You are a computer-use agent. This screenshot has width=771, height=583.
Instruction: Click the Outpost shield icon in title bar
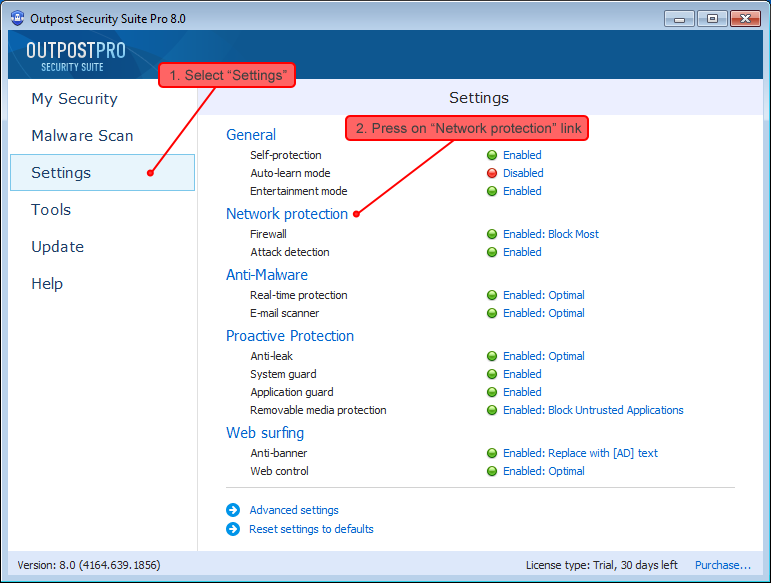(17, 18)
